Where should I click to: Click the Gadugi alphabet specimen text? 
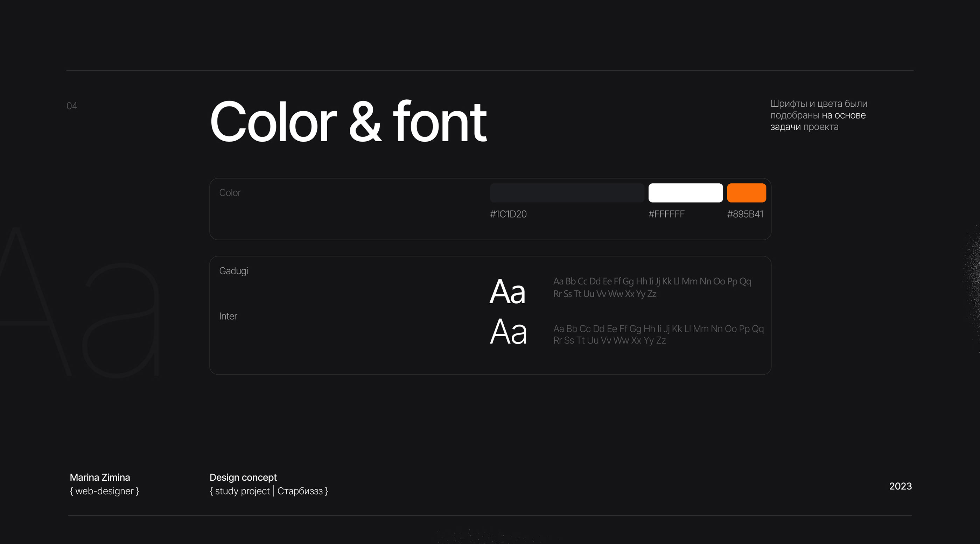click(x=652, y=288)
